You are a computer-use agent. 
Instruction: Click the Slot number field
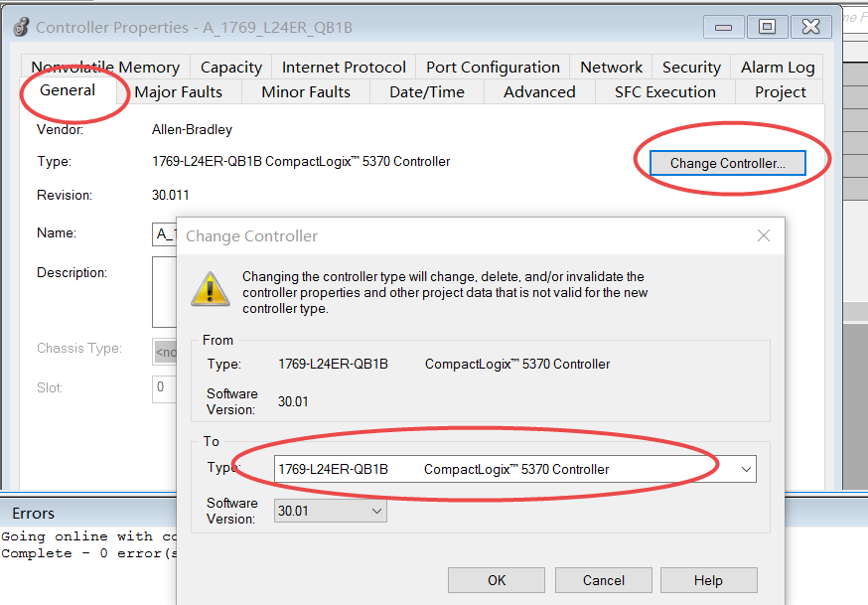tap(165, 388)
